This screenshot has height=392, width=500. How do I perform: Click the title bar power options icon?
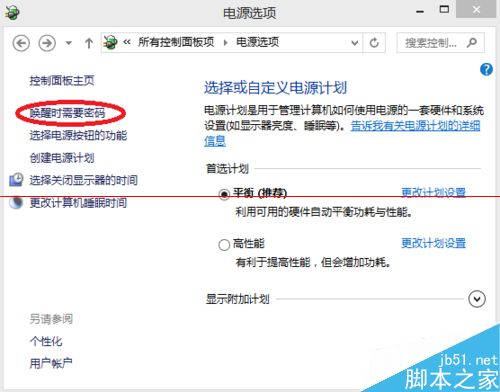point(12,12)
